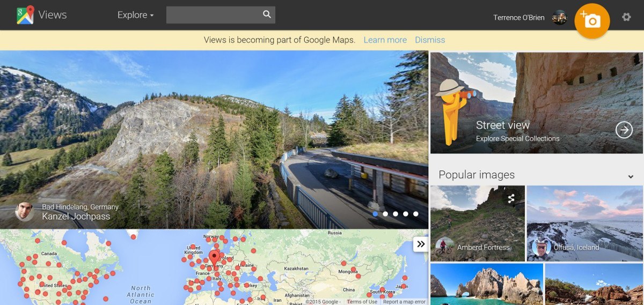Select the third carousel dot indicator
644x305 pixels.
tap(396, 214)
